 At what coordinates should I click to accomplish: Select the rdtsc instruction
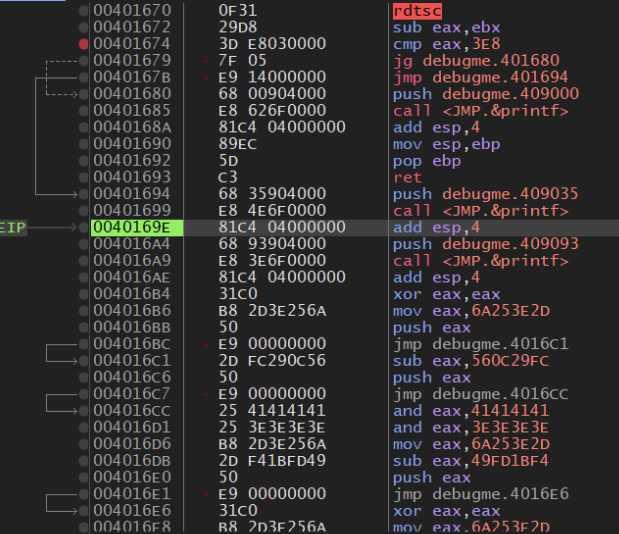coord(417,11)
